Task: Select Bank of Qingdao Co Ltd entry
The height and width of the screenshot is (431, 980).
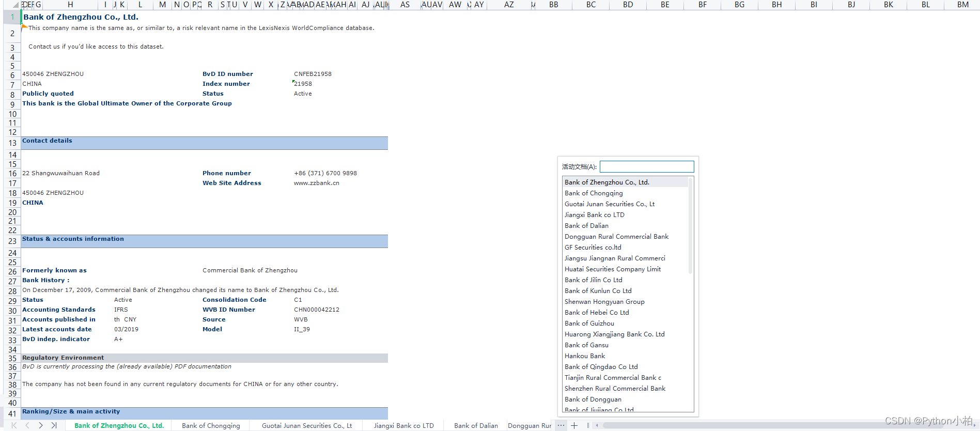Action: tap(625, 366)
